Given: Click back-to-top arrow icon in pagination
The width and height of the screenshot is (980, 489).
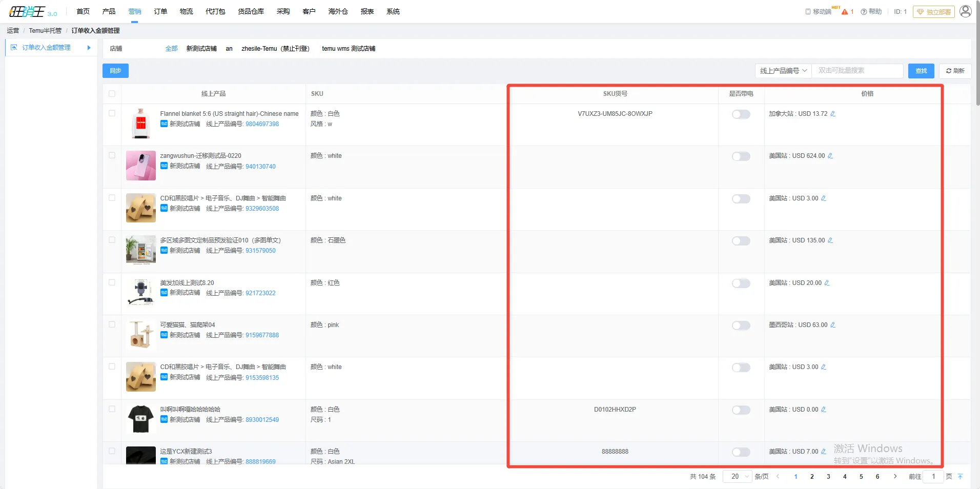Looking at the screenshot, I should click(960, 476).
